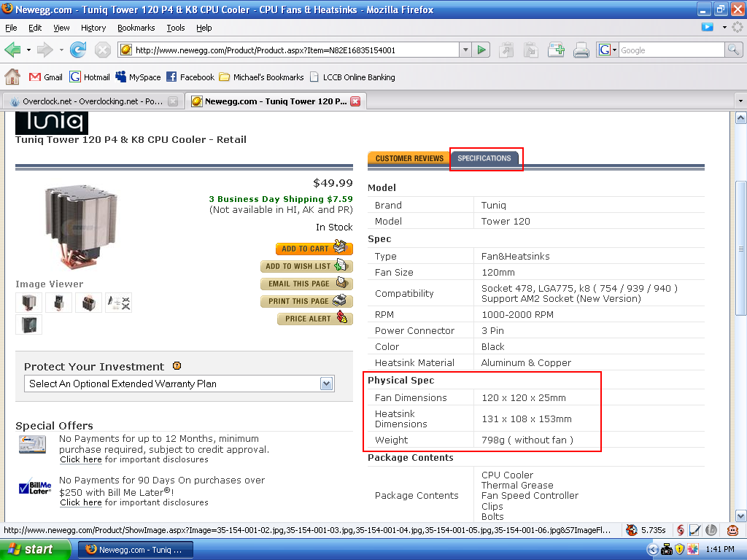Click the $49.99 price text
747x560 pixels.
(x=333, y=183)
